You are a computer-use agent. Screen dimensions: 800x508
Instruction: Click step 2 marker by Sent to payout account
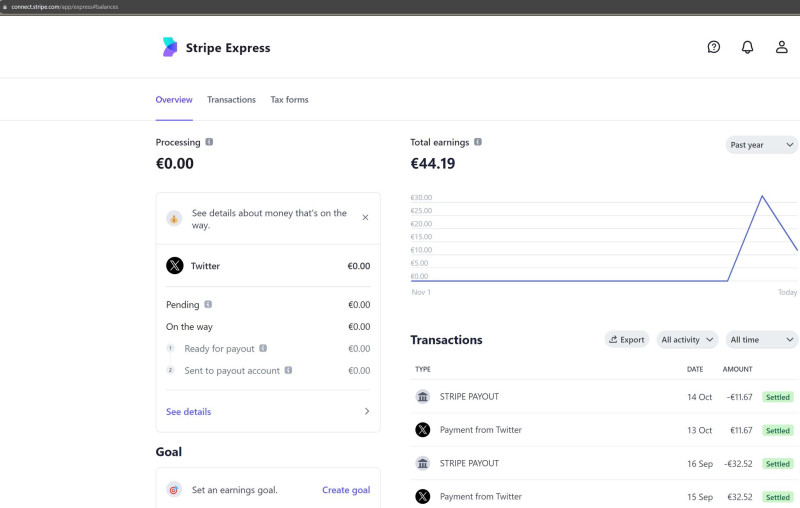[170, 370]
